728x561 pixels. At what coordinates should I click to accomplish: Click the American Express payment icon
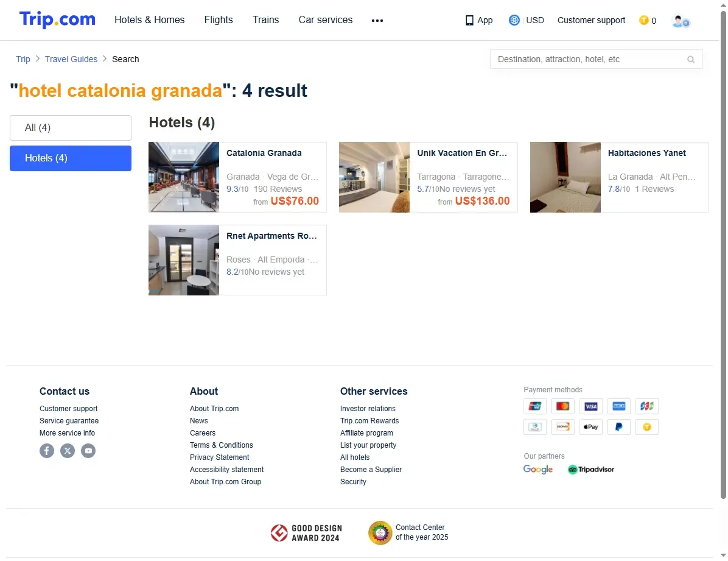[x=619, y=406]
